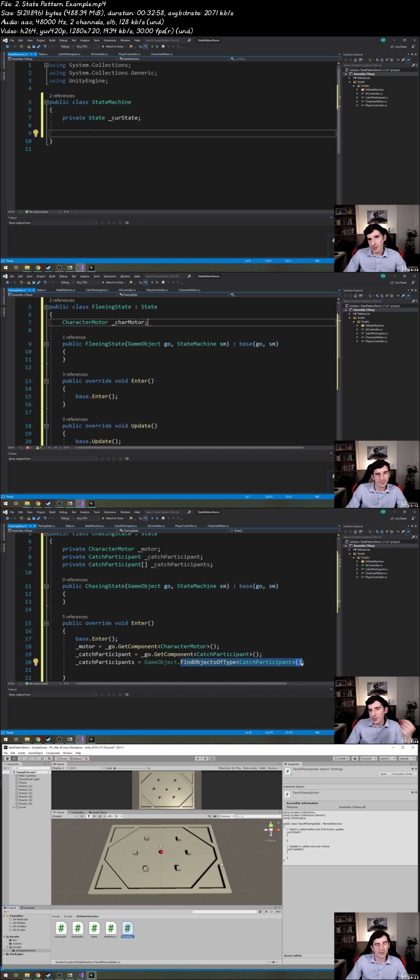The height and width of the screenshot is (980, 420).
Task: Open the Account dropdown in Unity
Action: (368, 758)
